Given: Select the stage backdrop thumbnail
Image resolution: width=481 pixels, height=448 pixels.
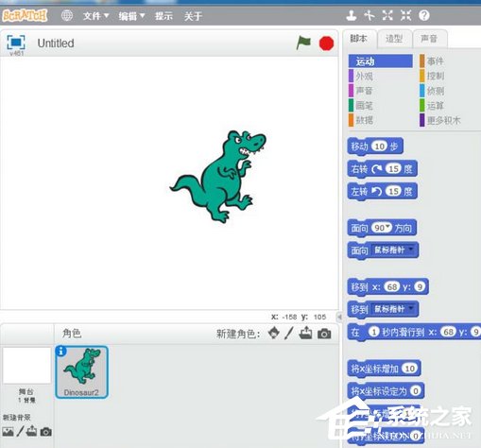Looking at the screenshot, I should coord(26,366).
